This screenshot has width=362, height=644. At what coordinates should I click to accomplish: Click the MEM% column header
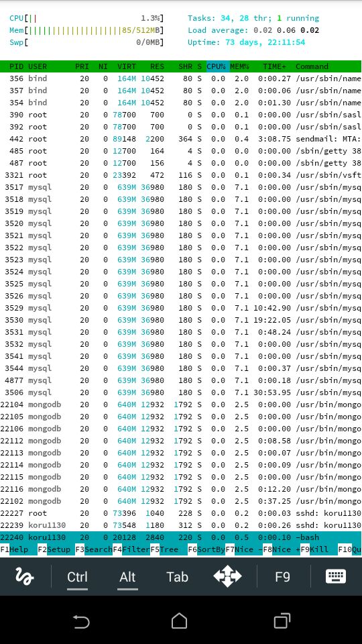(x=241, y=66)
